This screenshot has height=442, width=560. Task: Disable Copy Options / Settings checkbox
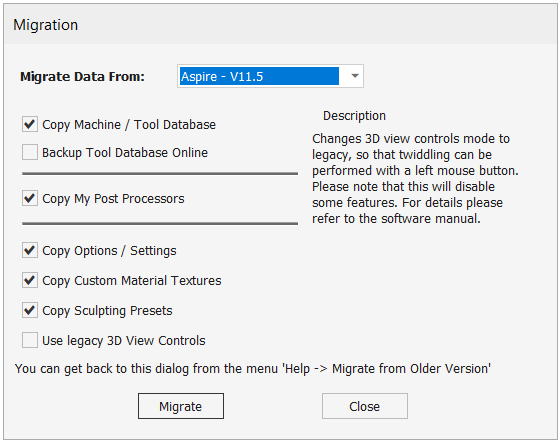[30, 250]
